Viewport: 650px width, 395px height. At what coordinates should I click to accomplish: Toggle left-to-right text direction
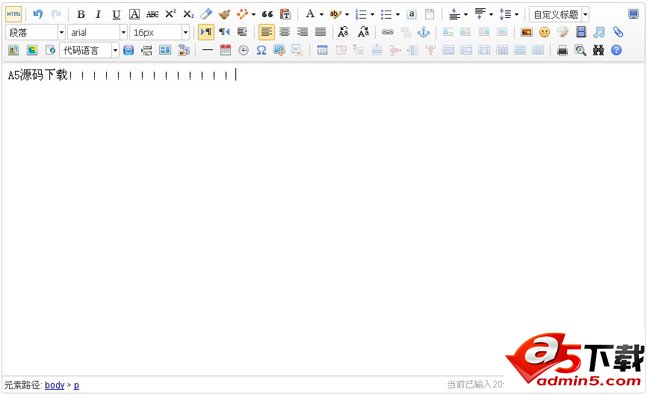tap(206, 32)
